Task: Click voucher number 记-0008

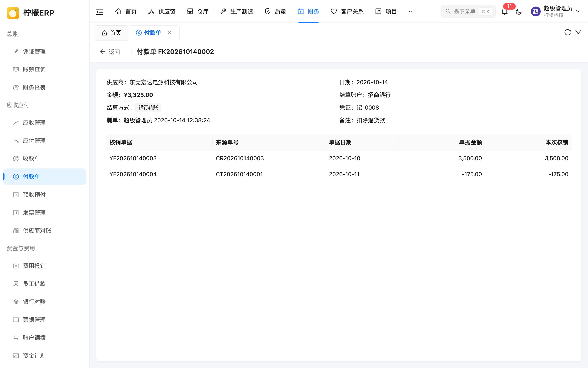Action: pos(368,108)
